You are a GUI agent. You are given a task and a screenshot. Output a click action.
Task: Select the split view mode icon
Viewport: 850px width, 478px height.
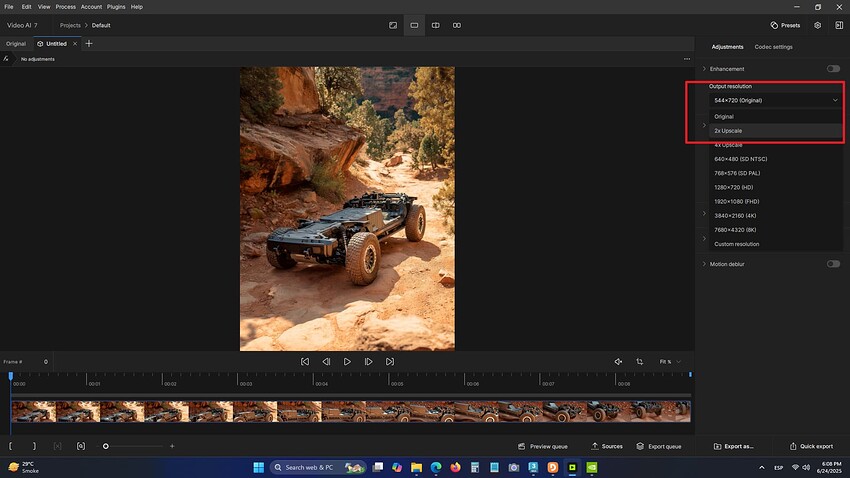435,25
